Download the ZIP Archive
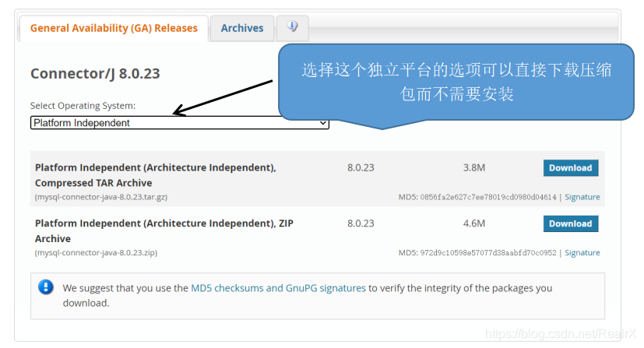Image resolution: width=644 pixels, height=348 pixels. tap(571, 223)
